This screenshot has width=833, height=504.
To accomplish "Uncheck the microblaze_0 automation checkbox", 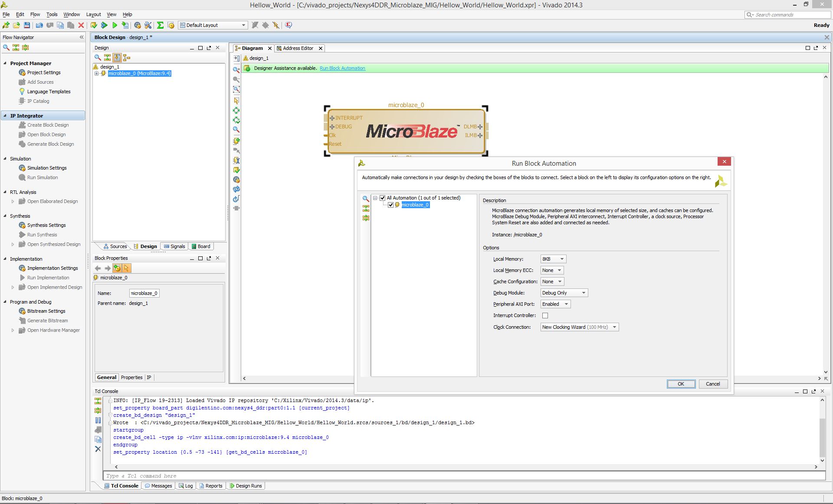I will tap(390, 205).
